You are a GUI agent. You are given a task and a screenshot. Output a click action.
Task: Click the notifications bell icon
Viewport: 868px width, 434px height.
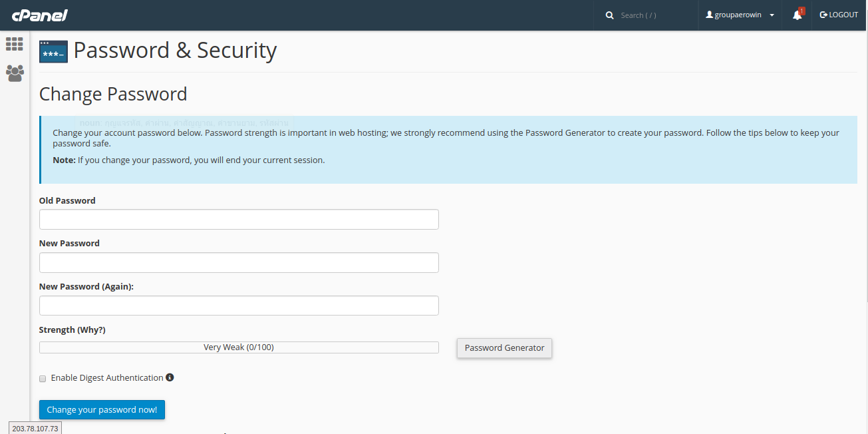coord(797,15)
